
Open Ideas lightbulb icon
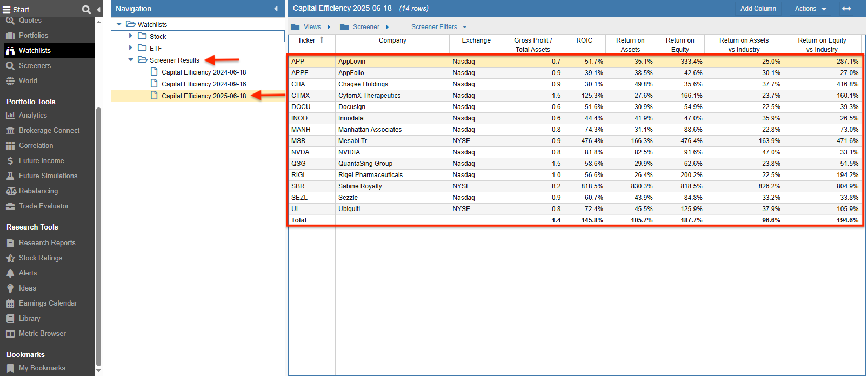10,288
